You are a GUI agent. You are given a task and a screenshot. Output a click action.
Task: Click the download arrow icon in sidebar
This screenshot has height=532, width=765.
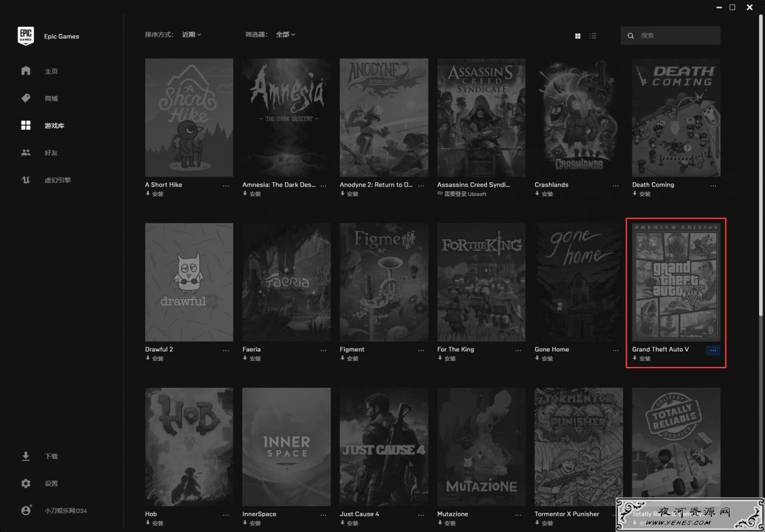(26, 456)
